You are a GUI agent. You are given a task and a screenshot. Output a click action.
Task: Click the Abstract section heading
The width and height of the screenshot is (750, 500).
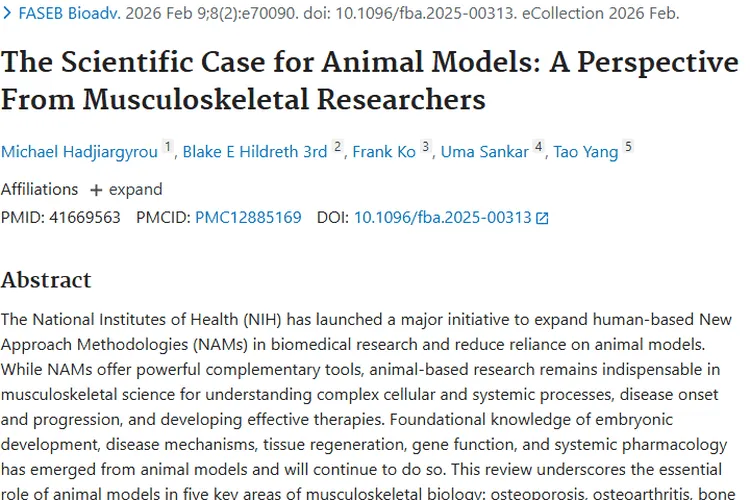[46, 280]
